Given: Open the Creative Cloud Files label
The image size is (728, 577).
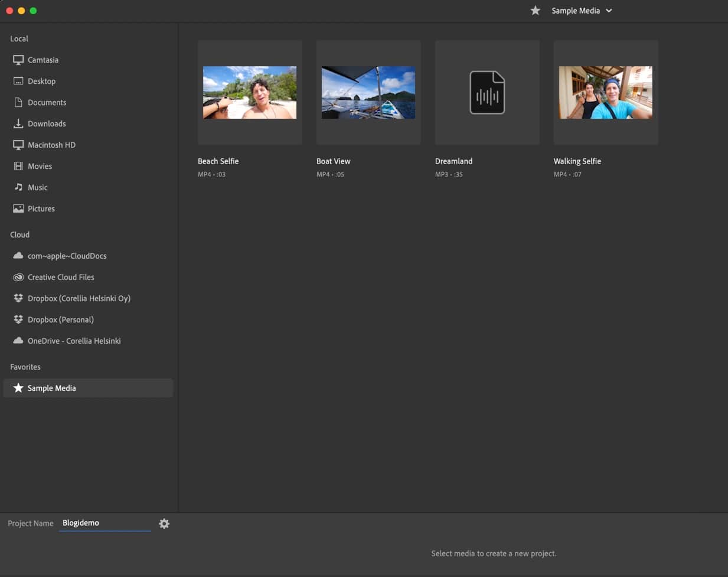Looking at the screenshot, I should pyautogui.click(x=61, y=277).
